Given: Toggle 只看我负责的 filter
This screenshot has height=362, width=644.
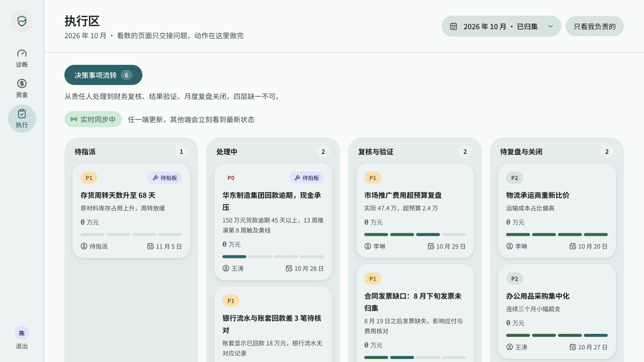Looking at the screenshot, I should click(595, 26).
